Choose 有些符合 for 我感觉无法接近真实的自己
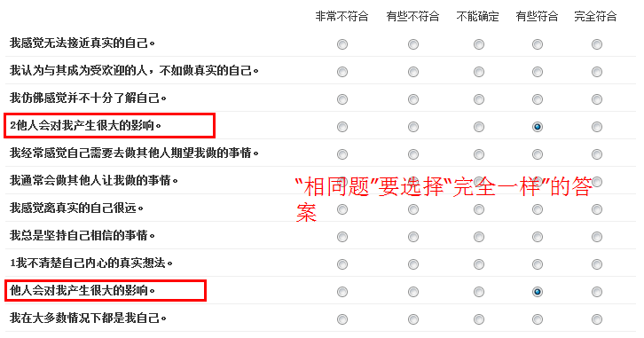The image size is (644, 338). [538, 44]
